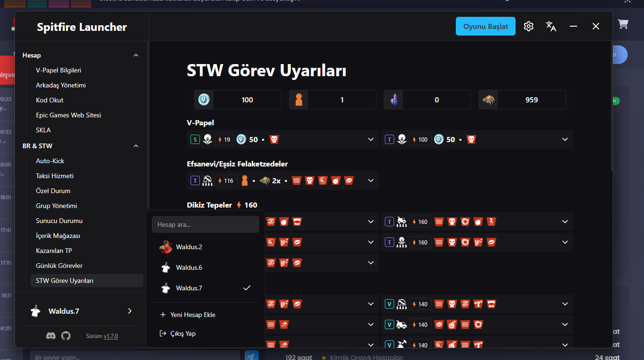Expand the T 160 row containing the bomb modifier
Screen dimensions: 644x360
coord(565,222)
